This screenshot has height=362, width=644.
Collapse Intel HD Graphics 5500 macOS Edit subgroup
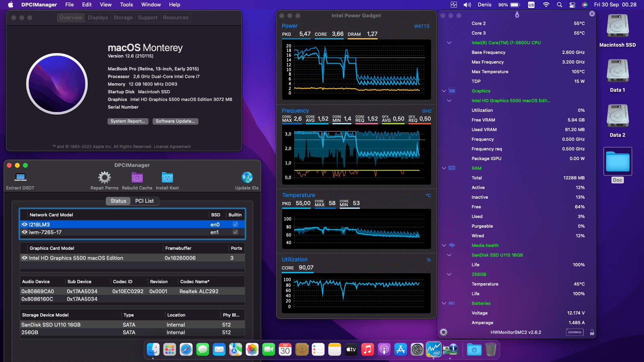coord(449,101)
